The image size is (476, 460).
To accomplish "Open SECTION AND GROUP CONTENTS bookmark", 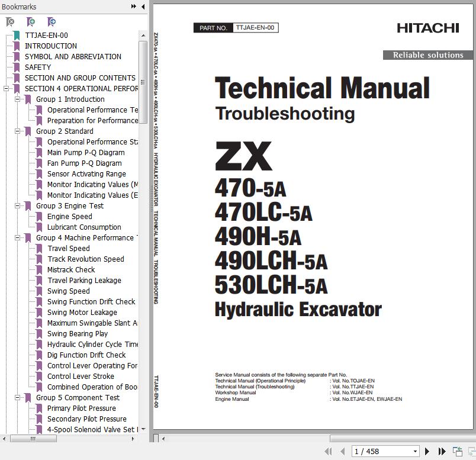I will pos(80,78).
